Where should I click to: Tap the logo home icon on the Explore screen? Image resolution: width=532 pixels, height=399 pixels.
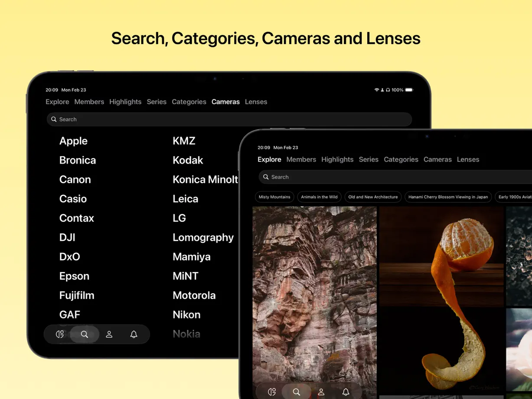(272, 392)
